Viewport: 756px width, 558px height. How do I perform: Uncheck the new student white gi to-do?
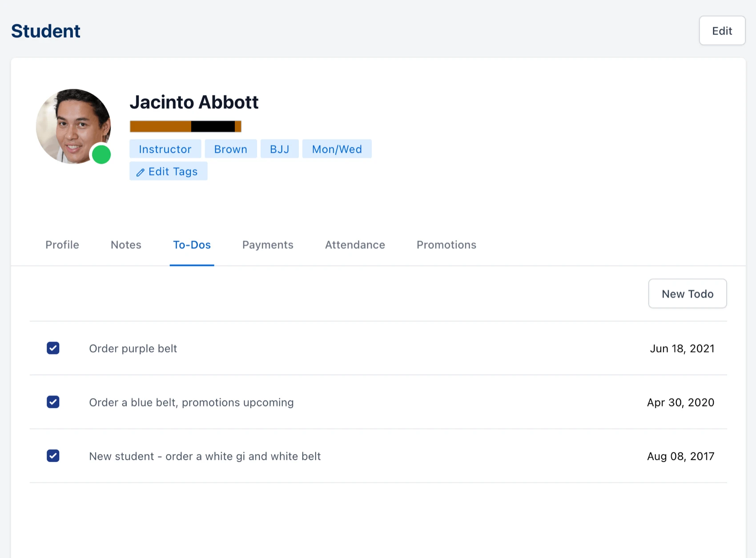(x=53, y=456)
